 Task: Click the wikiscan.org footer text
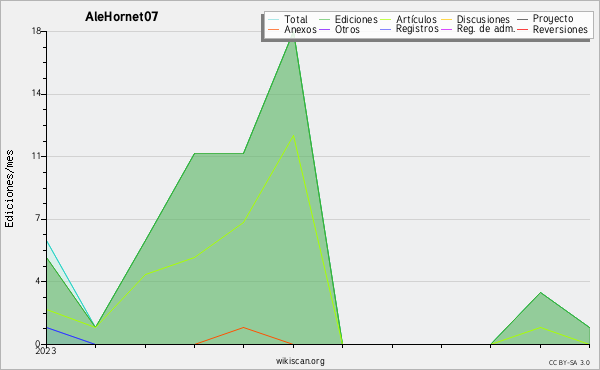[300, 361]
